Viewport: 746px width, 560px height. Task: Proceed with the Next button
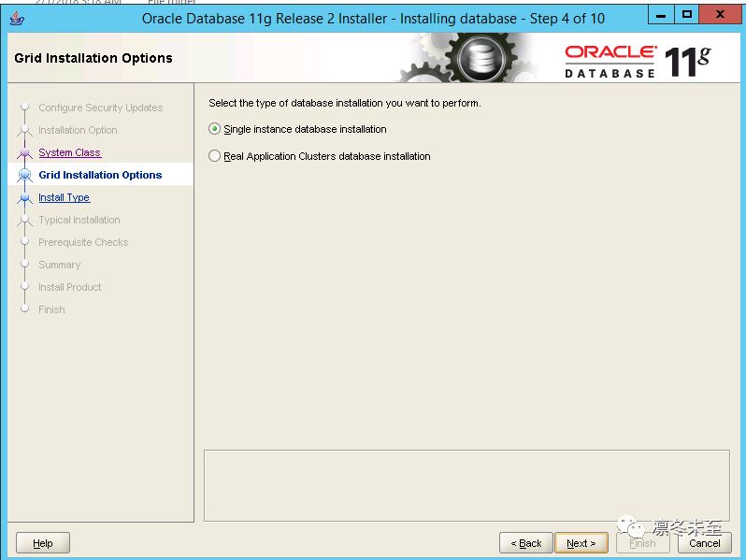pos(581,543)
